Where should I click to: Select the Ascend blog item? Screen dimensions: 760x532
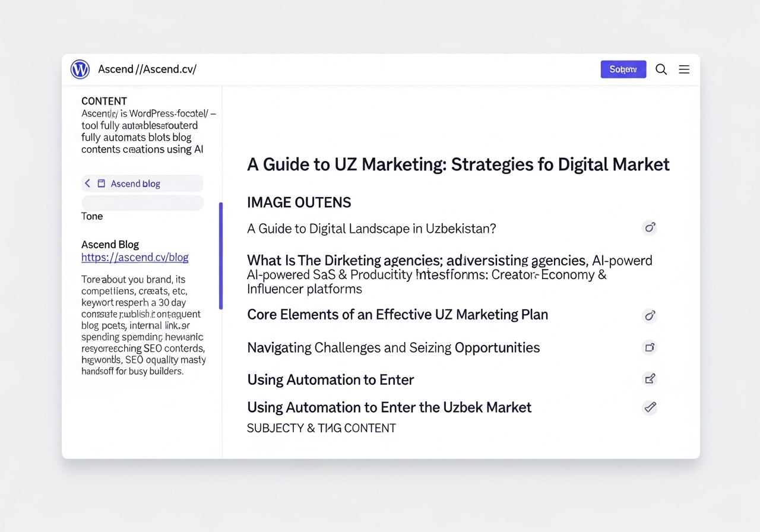point(142,183)
